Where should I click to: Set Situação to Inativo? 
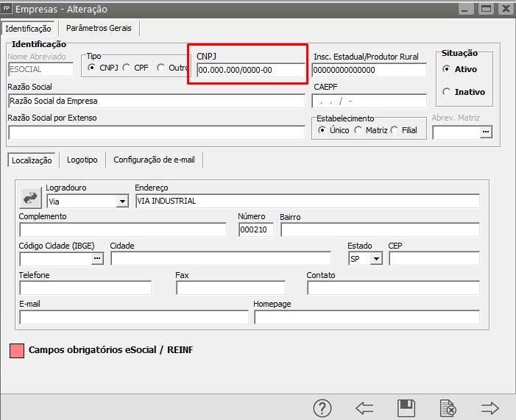pyautogui.click(x=446, y=92)
